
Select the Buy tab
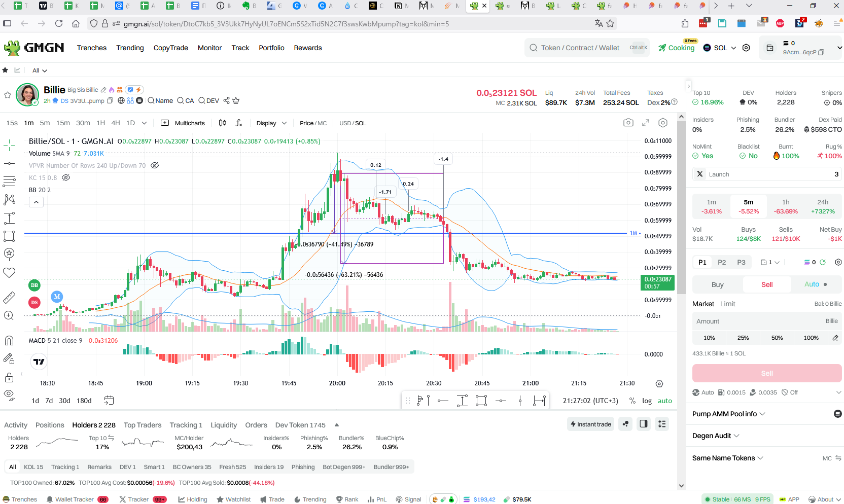(x=717, y=284)
